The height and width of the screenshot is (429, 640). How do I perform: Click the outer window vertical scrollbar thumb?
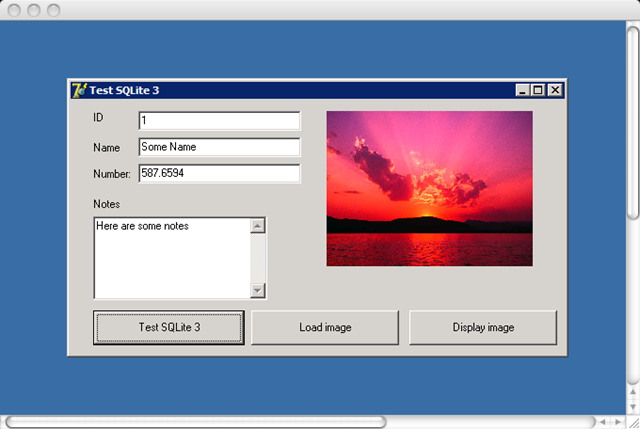click(633, 122)
